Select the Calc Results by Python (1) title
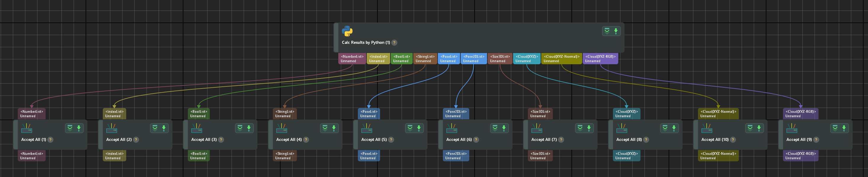 (366, 43)
